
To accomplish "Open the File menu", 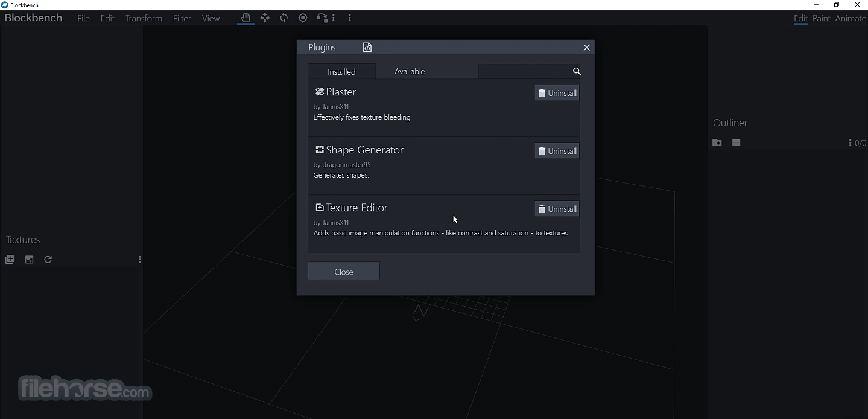I will click(x=83, y=18).
